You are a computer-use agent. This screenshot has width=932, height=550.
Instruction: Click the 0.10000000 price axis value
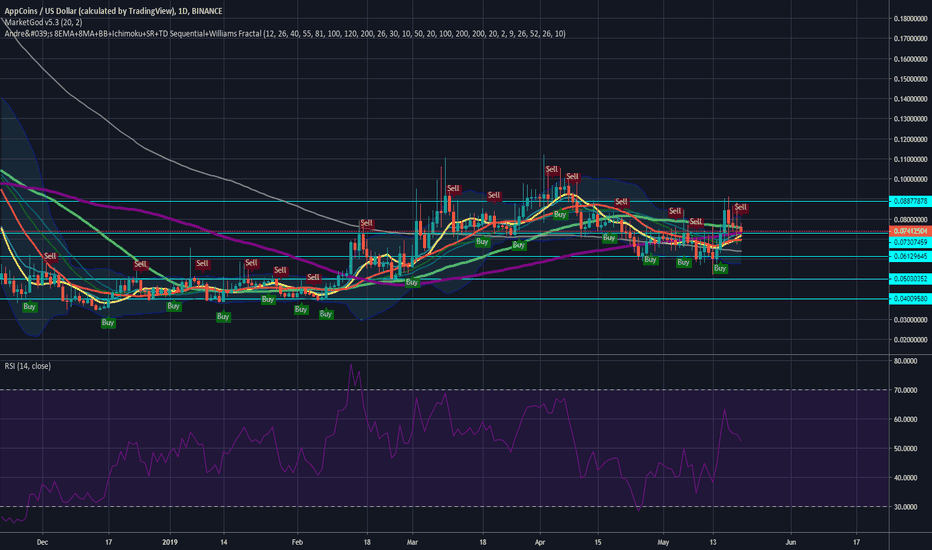click(910, 180)
